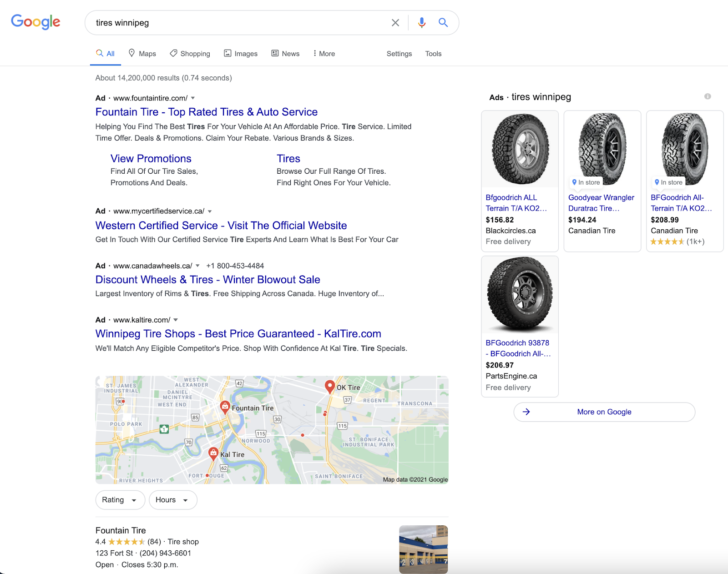
Task: Open the Hours filter dropdown
Action: [173, 500]
